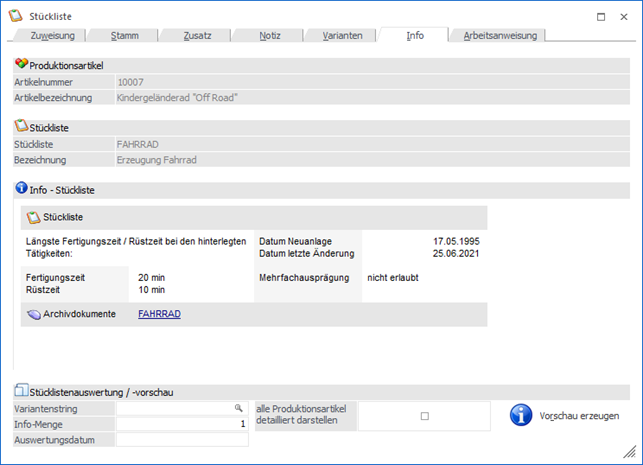This screenshot has height=465, width=643.
Task: Click into the Variantenstring input field
Action: [175, 408]
